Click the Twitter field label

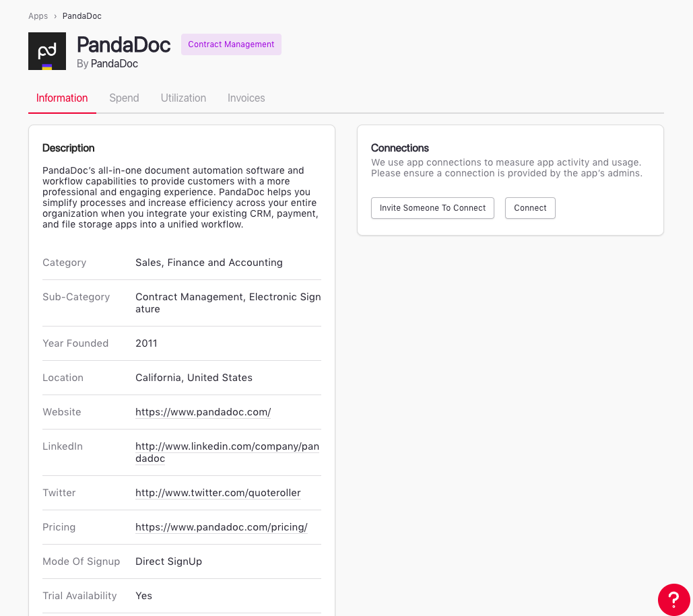(59, 493)
